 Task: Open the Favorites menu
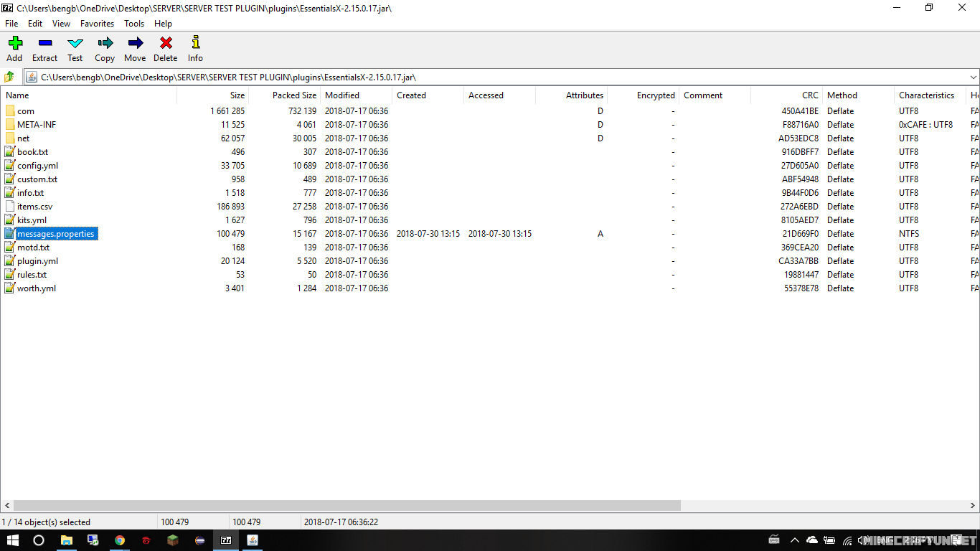click(97, 24)
